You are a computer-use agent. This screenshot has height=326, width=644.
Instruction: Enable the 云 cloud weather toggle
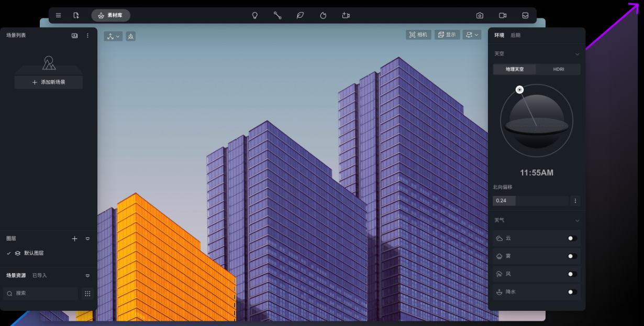coord(572,238)
